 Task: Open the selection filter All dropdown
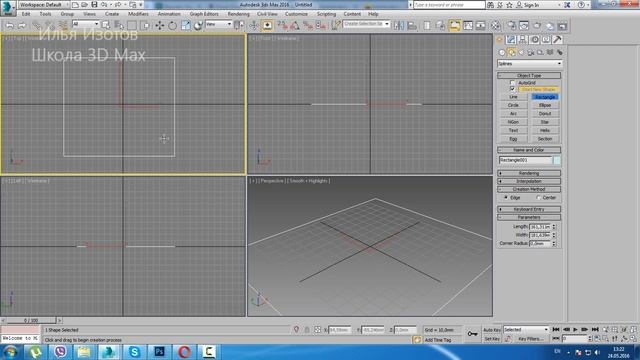pos(85,24)
